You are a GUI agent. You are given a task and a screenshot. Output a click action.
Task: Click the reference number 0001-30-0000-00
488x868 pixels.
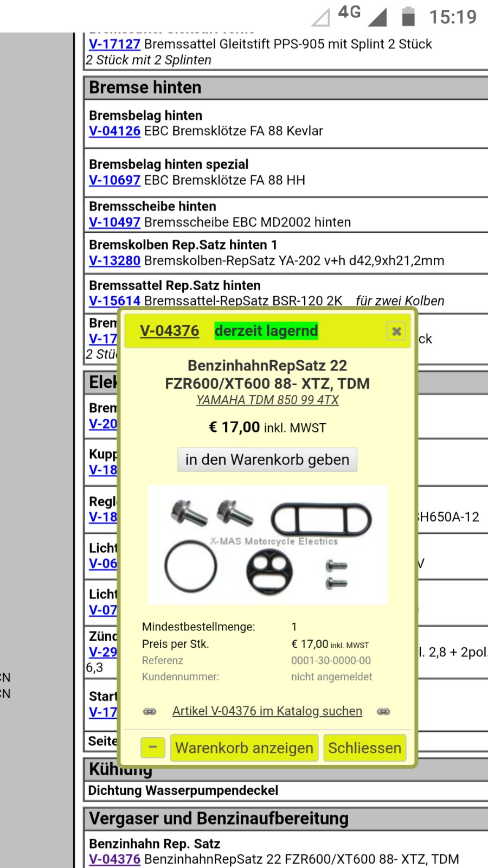pyautogui.click(x=331, y=660)
